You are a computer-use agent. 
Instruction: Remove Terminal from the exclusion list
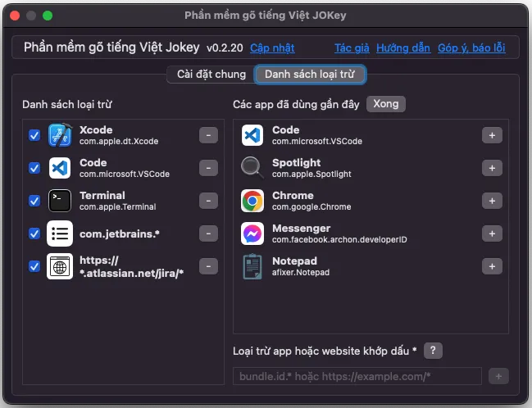(x=209, y=201)
